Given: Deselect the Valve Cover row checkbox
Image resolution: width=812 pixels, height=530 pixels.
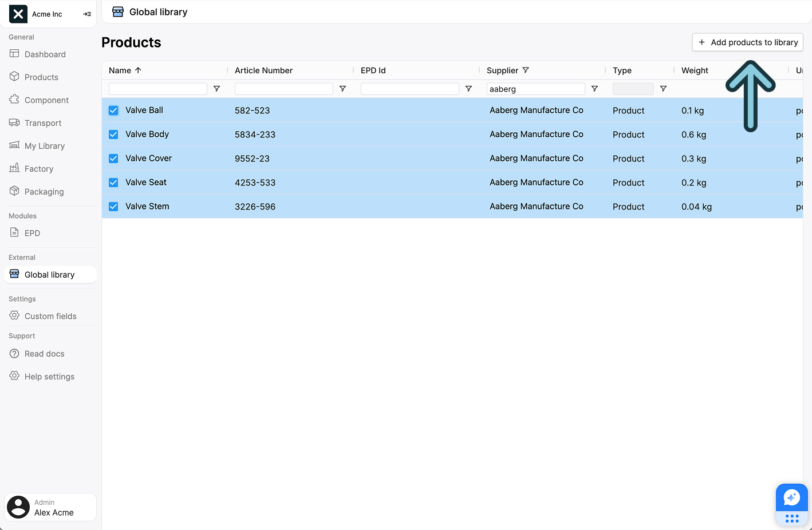Looking at the screenshot, I should click(x=113, y=159).
